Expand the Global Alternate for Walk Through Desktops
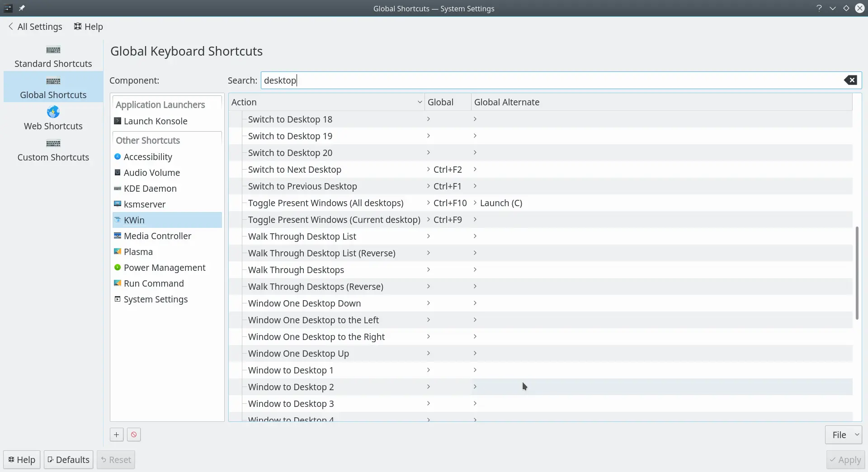The height and width of the screenshot is (472, 868). click(475, 269)
